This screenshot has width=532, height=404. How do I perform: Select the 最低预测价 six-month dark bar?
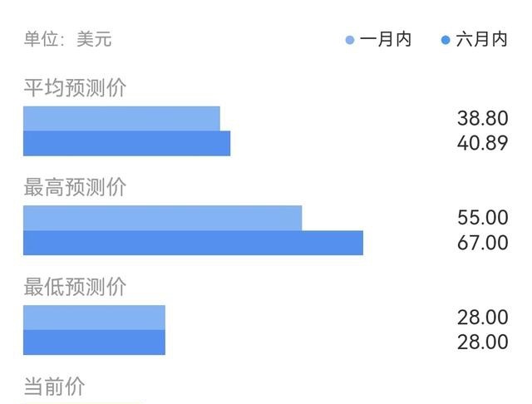[94, 342]
